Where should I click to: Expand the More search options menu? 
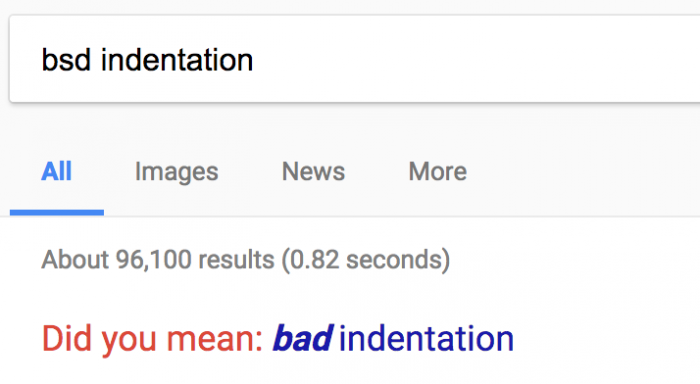click(x=438, y=171)
